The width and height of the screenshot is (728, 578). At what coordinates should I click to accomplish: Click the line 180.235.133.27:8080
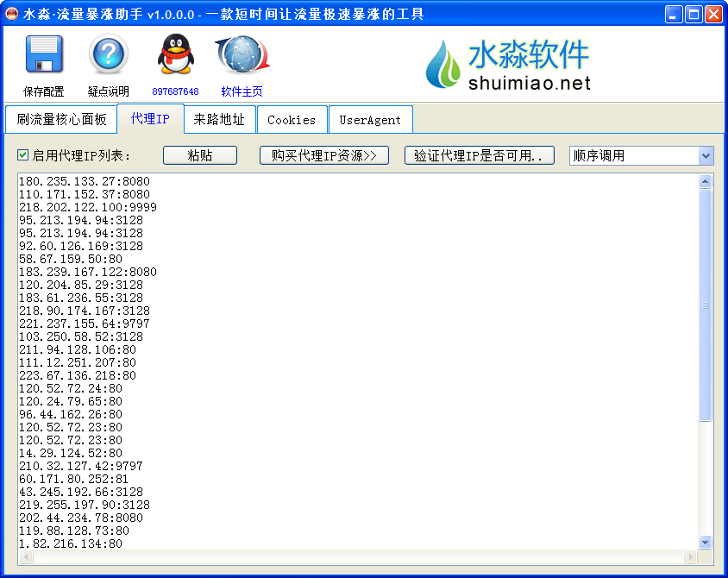[x=85, y=181]
